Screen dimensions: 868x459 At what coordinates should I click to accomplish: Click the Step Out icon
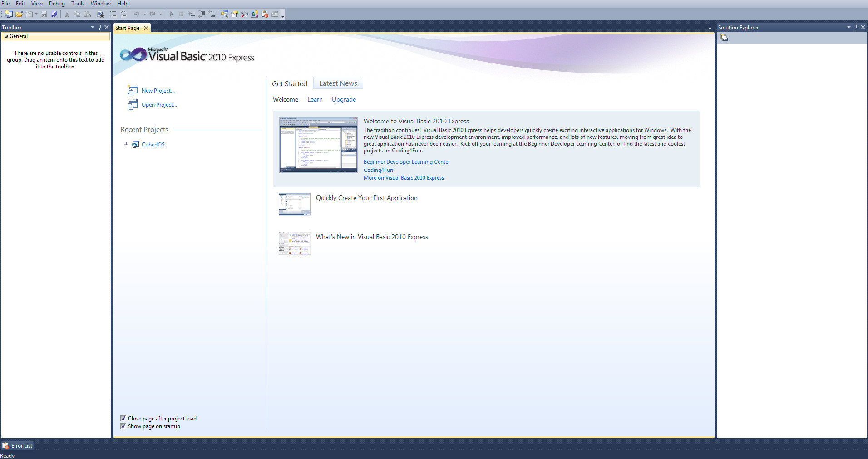click(x=211, y=14)
